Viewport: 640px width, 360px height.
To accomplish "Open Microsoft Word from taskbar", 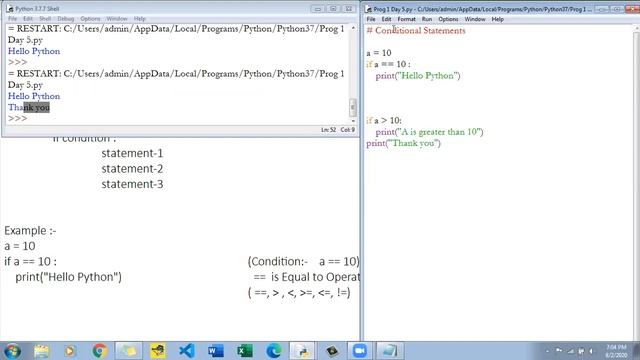I will click(216, 351).
